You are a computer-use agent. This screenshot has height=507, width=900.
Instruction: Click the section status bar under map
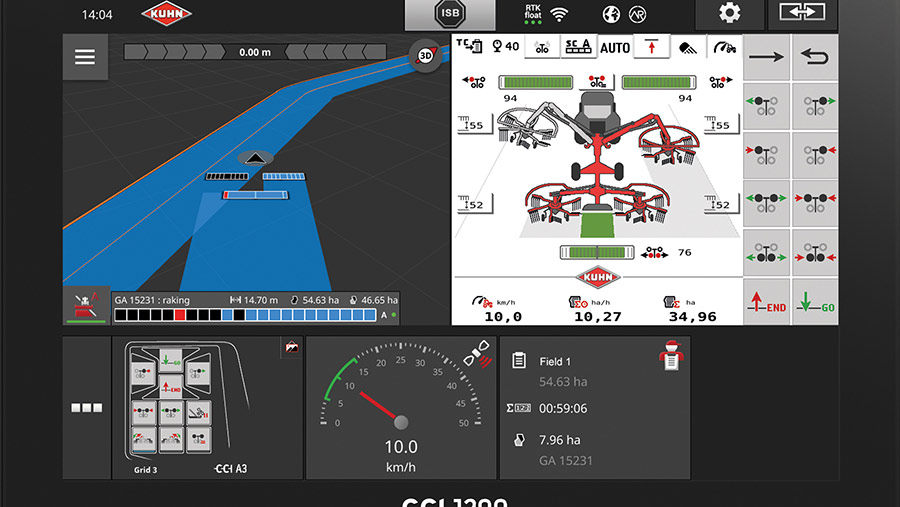244,315
